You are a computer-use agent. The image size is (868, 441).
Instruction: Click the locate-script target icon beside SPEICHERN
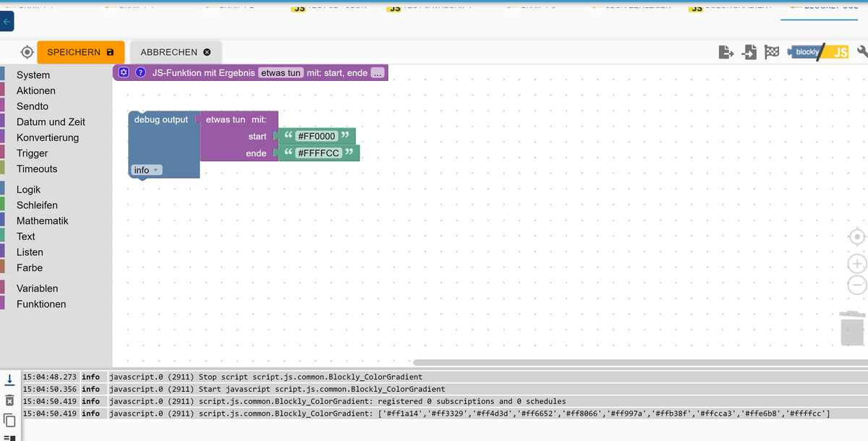pyautogui.click(x=27, y=53)
